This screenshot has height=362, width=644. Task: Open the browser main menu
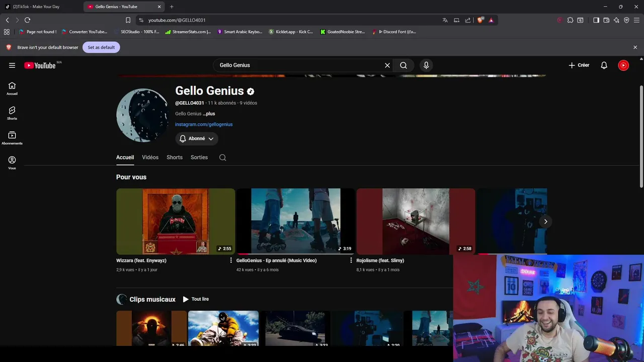click(x=637, y=20)
